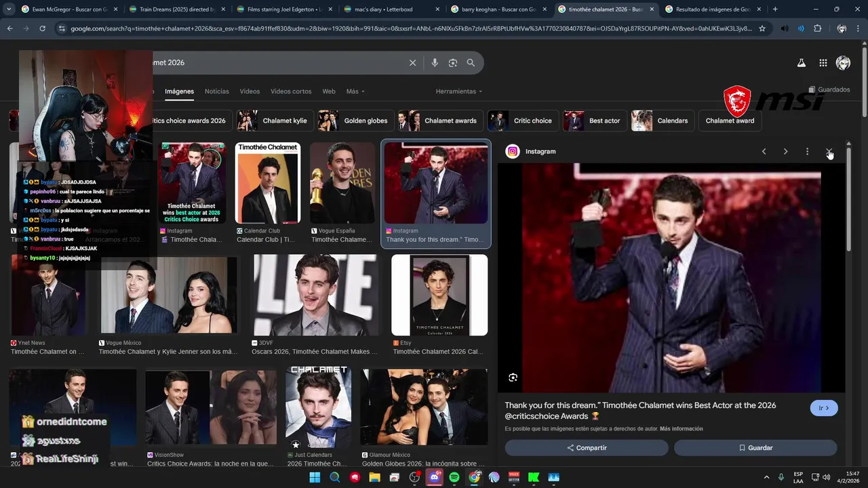Expand the Más search filter menu

point(355,91)
